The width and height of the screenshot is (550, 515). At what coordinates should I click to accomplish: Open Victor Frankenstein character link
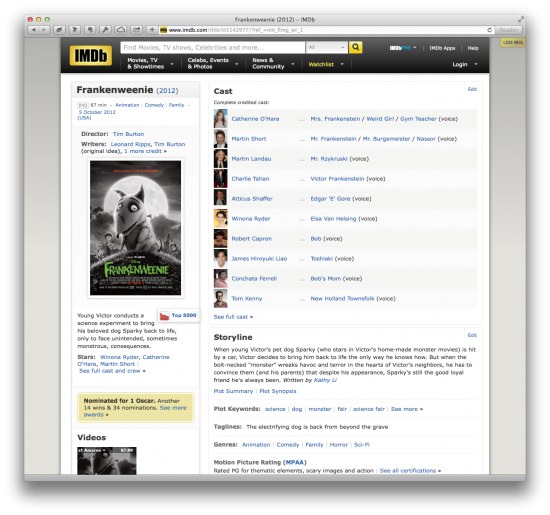(x=337, y=179)
